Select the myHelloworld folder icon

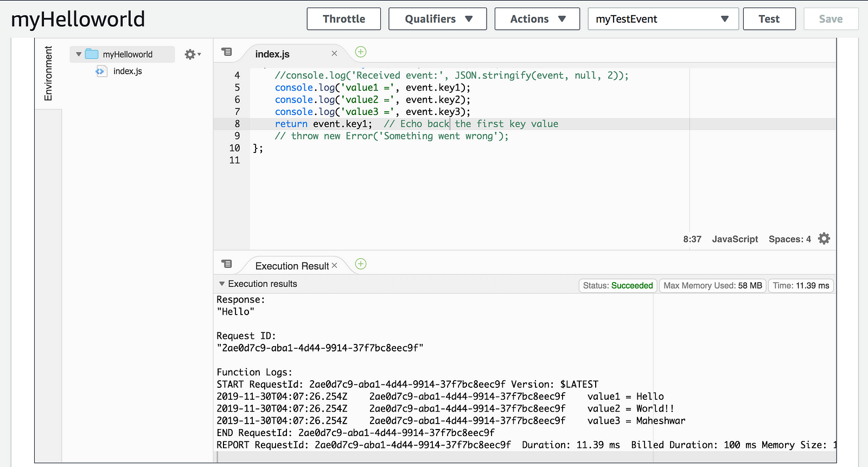coord(92,54)
